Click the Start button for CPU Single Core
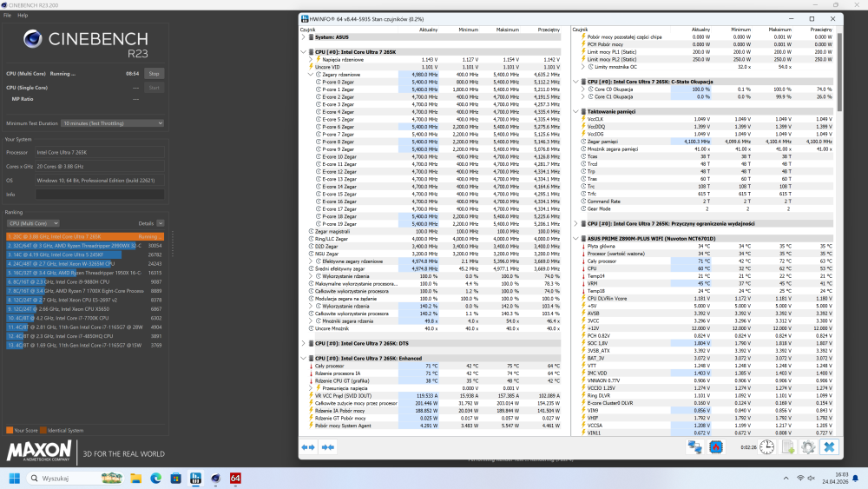Screen dimensions: 868x489 (x=154, y=88)
